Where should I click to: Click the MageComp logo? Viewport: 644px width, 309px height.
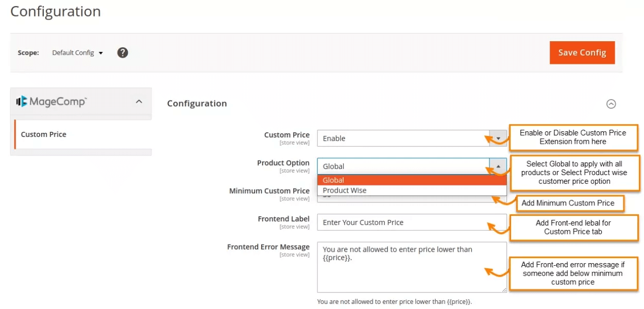52,101
